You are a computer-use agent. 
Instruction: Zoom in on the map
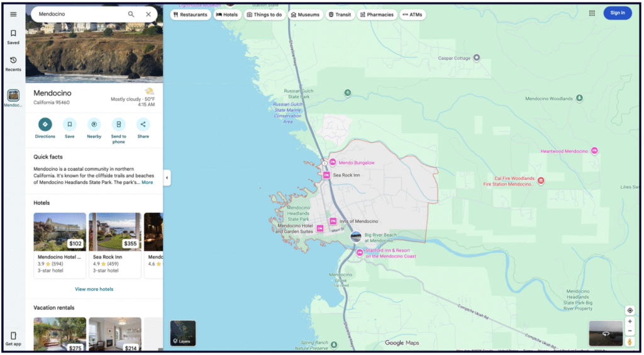[x=630, y=321]
